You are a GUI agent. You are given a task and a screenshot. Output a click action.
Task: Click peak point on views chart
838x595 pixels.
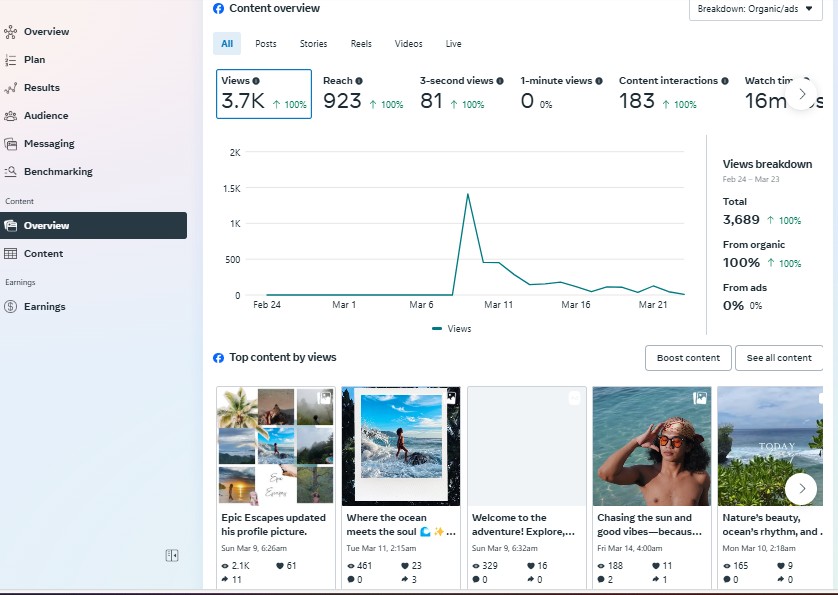468,194
